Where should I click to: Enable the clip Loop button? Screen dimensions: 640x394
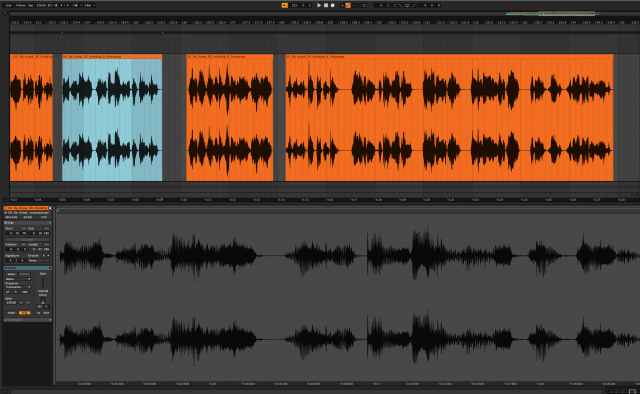click(x=28, y=239)
